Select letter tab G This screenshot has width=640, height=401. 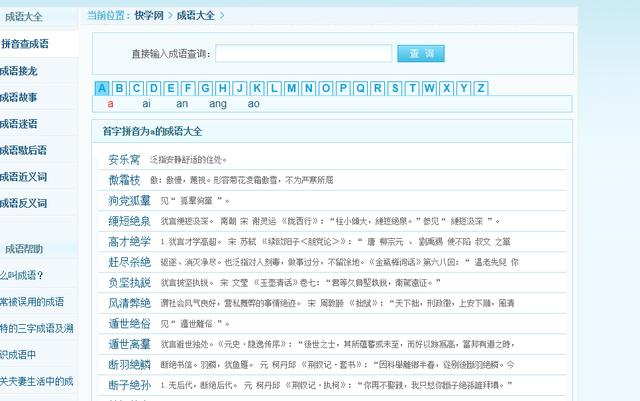(x=205, y=88)
